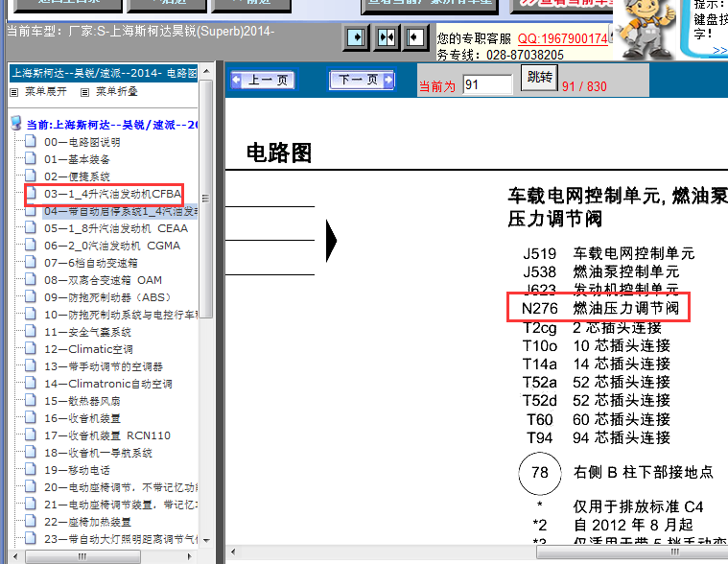Image resolution: width=728 pixels, height=564 pixels.
Task: Open 19—移动电话 entry
Action: (x=77, y=470)
